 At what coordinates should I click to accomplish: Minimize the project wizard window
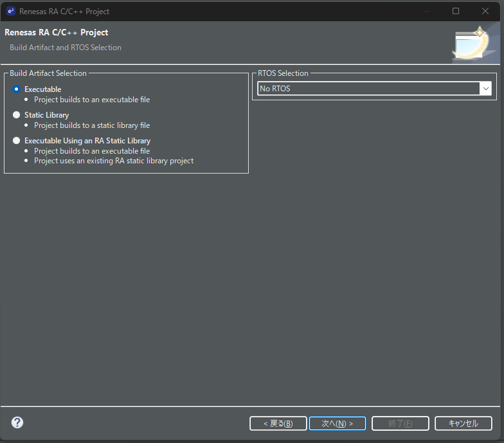427,12
